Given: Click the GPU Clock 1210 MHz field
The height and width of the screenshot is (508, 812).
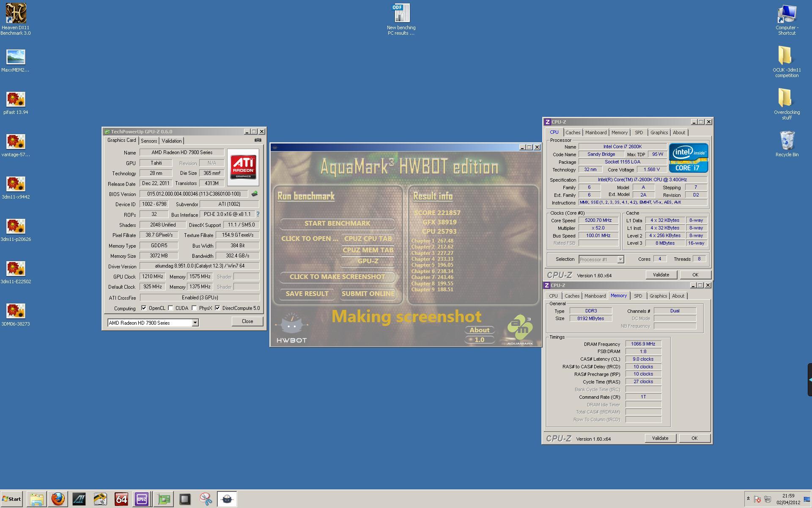Looking at the screenshot, I should 153,276.
